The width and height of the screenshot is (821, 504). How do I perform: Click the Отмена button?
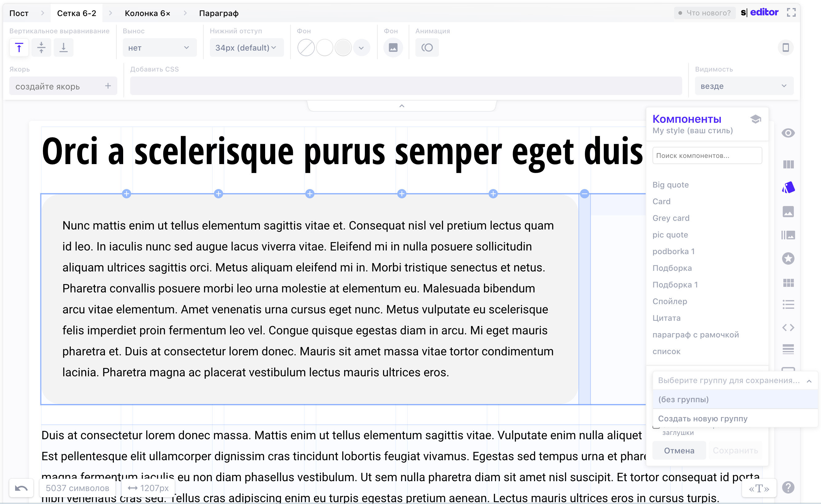click(x=679, y=451)
